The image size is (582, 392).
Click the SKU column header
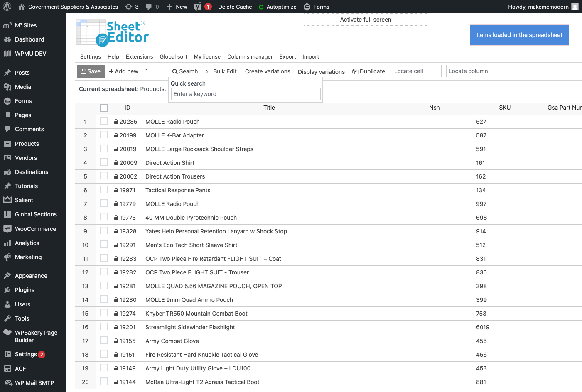[x=505, y=108]
